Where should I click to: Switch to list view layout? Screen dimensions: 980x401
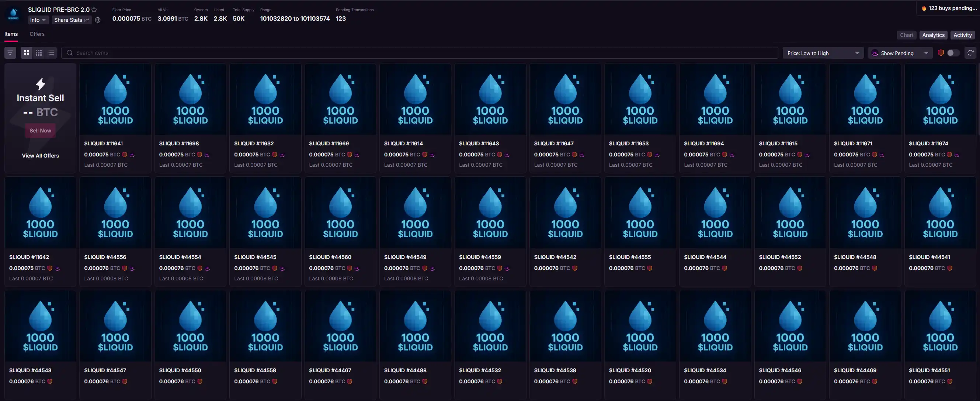click(51, 53)
